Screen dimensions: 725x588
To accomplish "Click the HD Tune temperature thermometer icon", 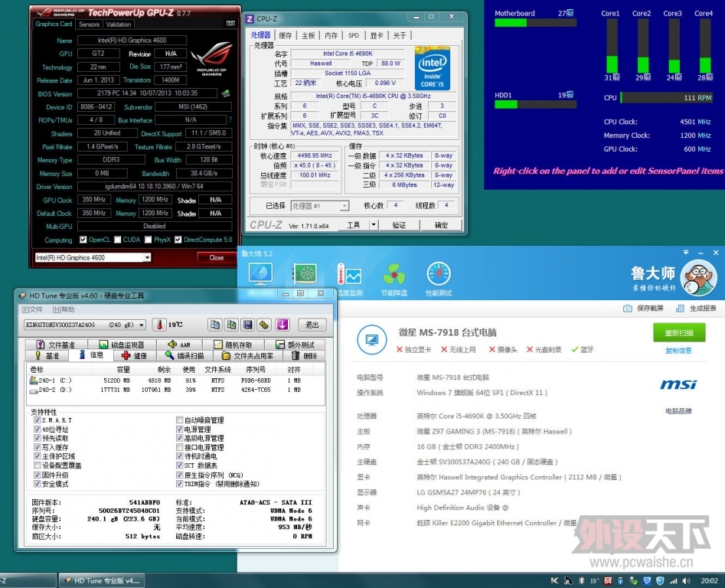I will [x=159, y=325].
